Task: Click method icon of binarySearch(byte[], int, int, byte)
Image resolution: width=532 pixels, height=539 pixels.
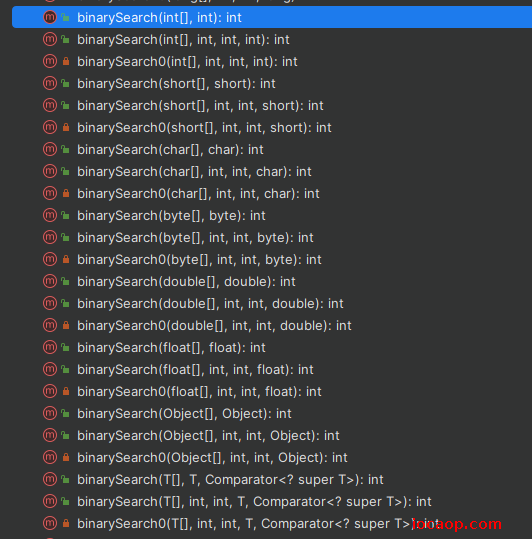Action: click(x=50, y=238)
